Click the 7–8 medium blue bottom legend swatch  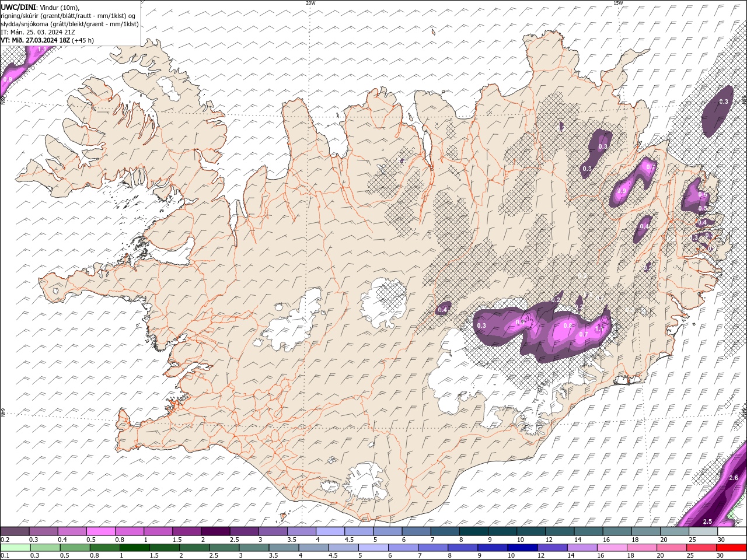coord(433,548)
